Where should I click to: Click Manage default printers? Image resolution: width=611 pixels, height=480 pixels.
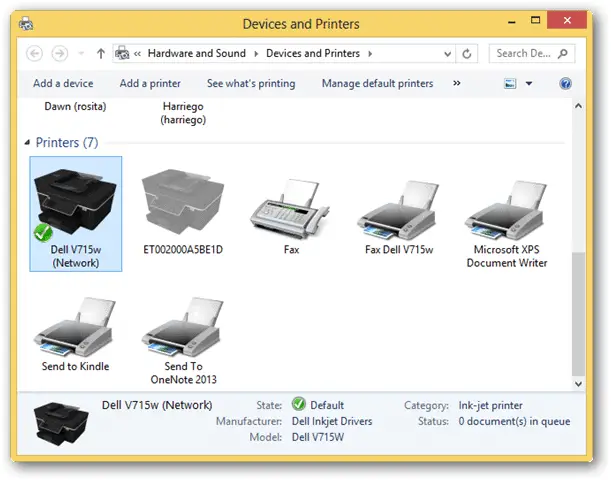pyautogui.click(x=377, y=83)
